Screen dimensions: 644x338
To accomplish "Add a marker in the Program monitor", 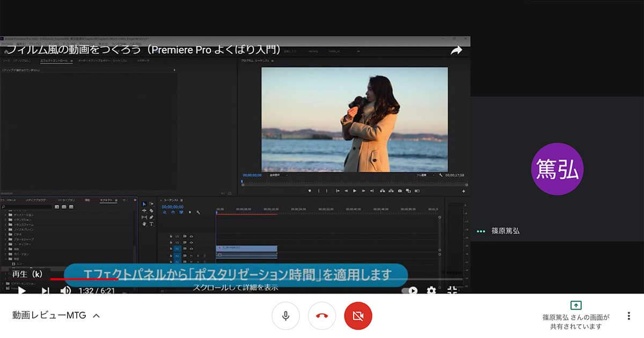I will pyautogui.click(x=310, y=191).
